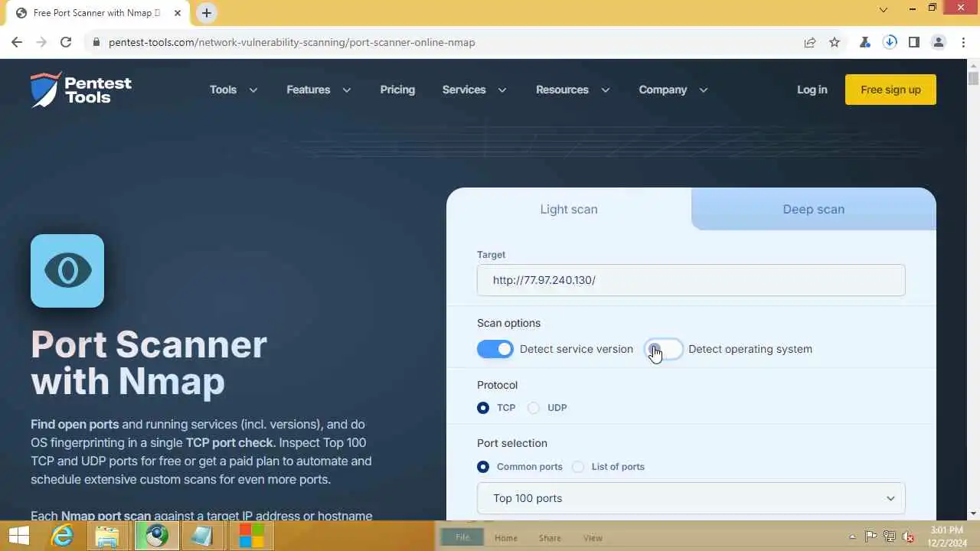Switch to the Light scan tab
The width and height of the screenshot is (980, 551).
point(569,209)
